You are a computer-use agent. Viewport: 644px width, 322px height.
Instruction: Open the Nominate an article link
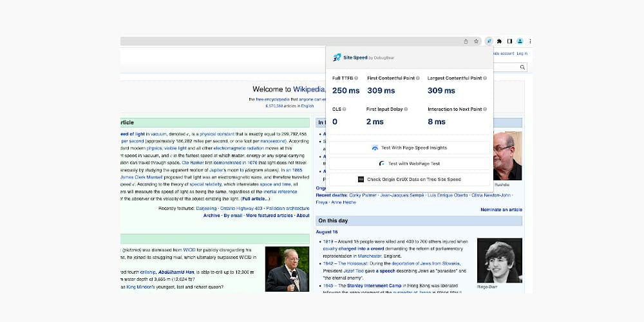[502, 210]
